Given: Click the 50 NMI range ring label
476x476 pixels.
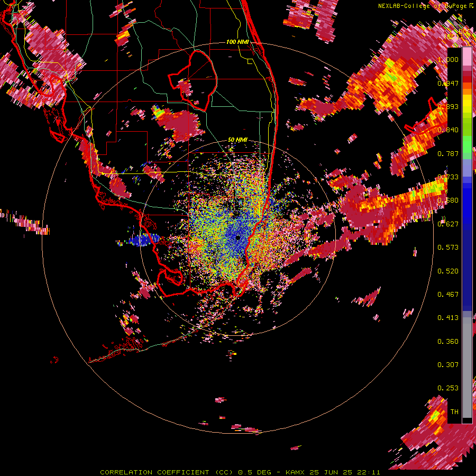Looking at the screenshot, I should 237,140.
